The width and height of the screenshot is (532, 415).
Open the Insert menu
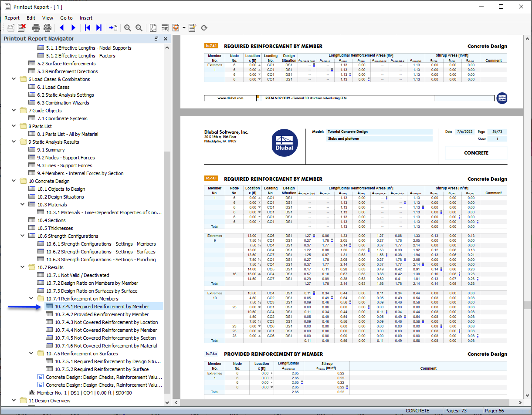tap(86, 18)
